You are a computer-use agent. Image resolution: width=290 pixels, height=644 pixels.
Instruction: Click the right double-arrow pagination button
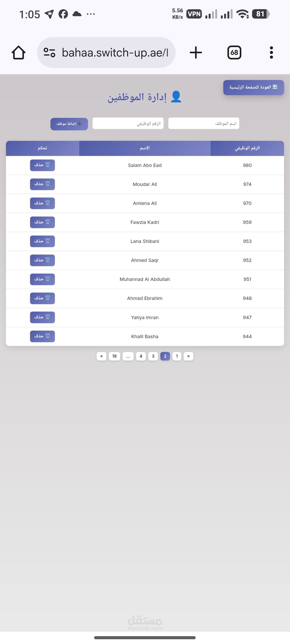(x=188, y=356)
